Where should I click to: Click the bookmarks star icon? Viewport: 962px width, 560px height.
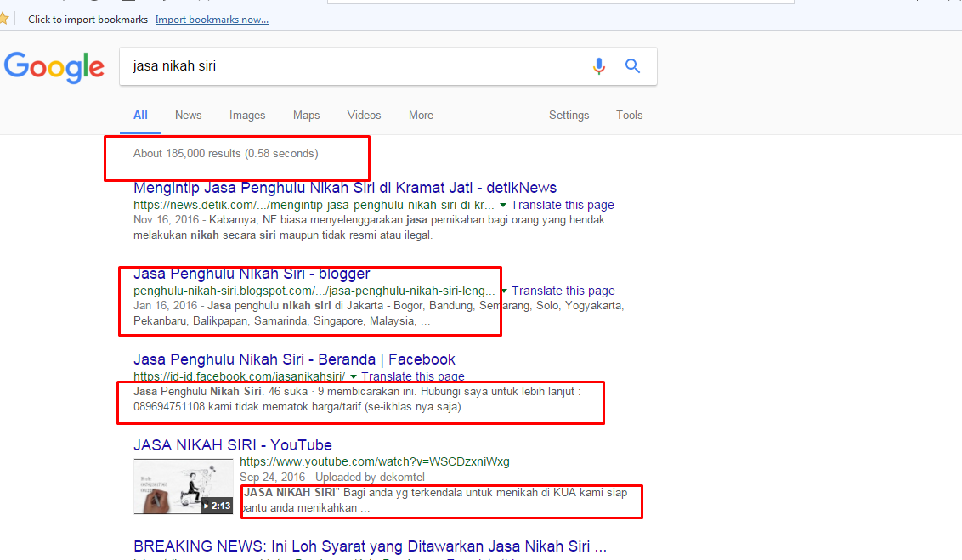point(3,19)
